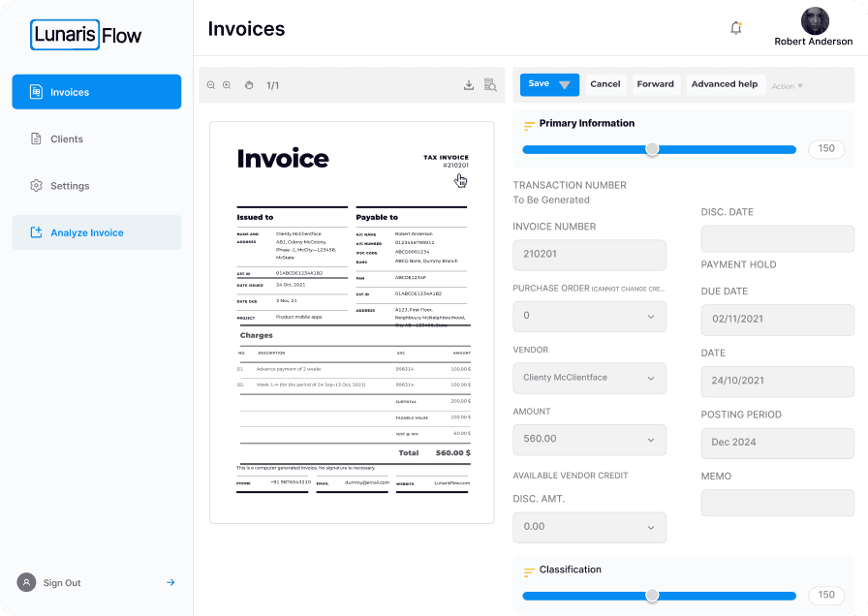Viewport: 868px width, 616px height.
Task: Download the invoice document
Action: point(469,85)
